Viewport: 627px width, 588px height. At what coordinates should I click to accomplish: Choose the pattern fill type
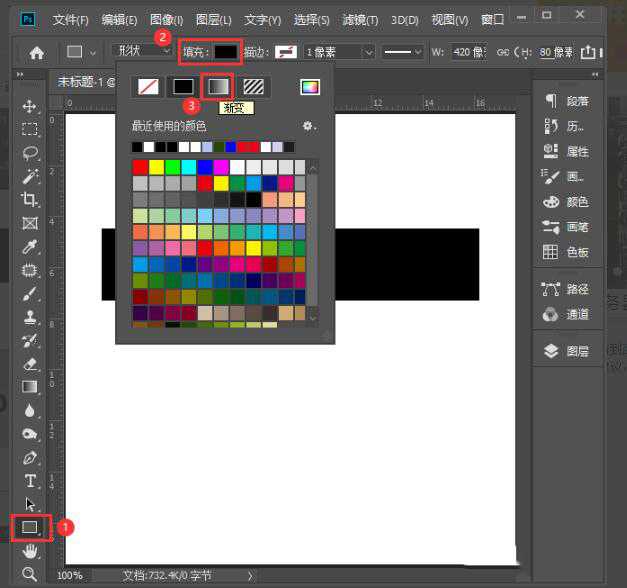[255, 87]
